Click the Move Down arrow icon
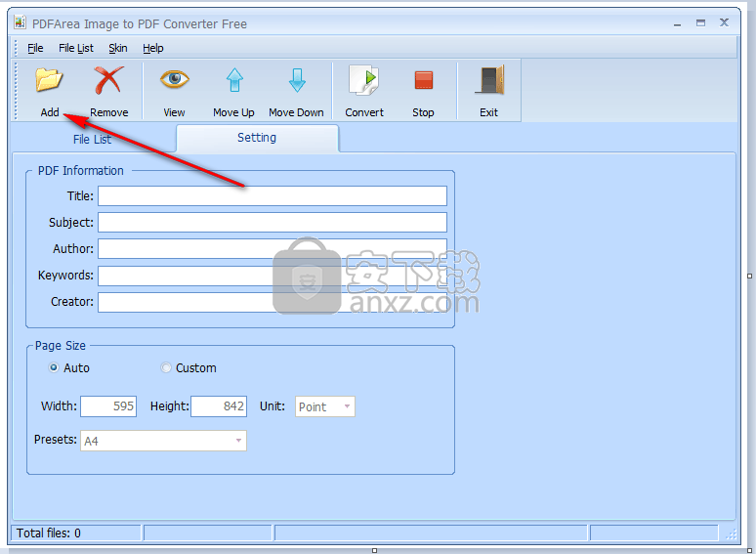 click(x=297, y=80)
